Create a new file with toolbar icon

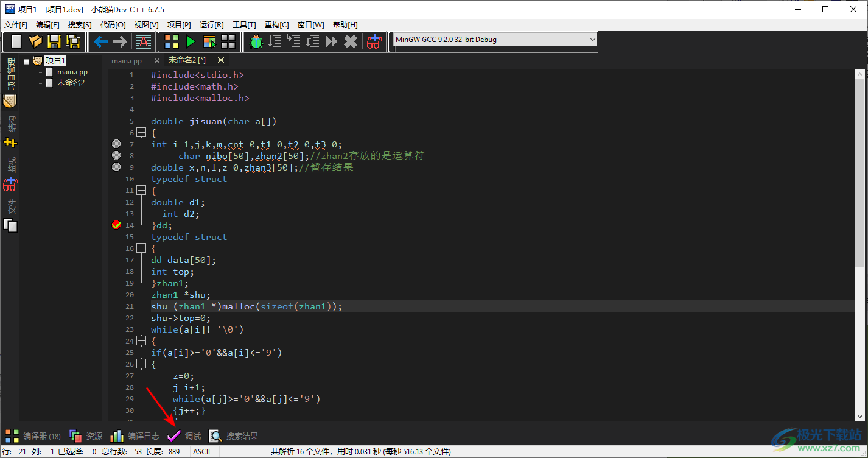16,41
